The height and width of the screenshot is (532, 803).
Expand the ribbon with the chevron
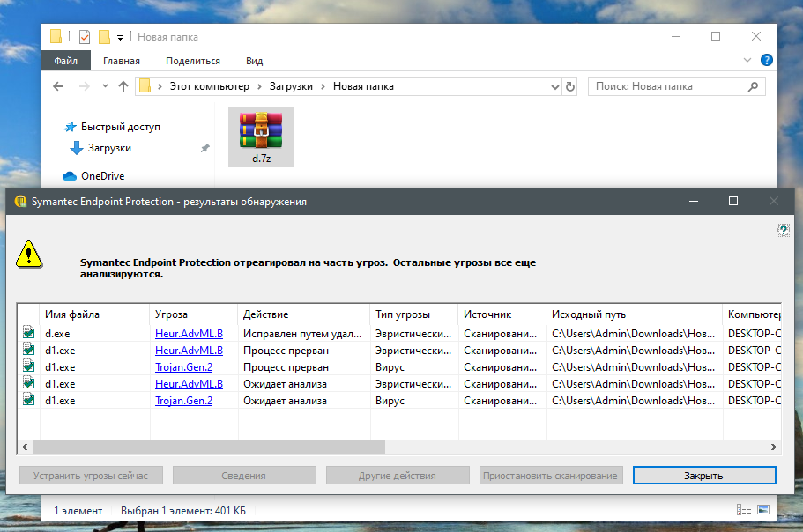pyautogui.click(x=747, y=61)
